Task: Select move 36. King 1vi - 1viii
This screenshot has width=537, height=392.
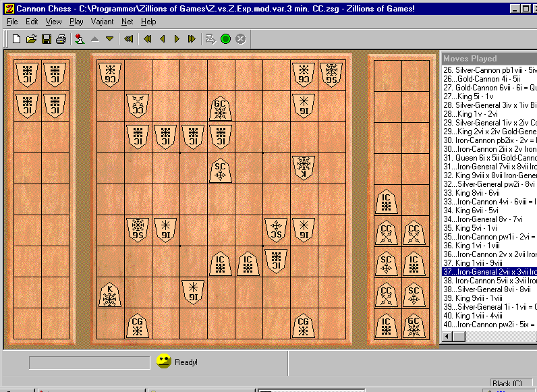Action: pyautogui.click(x=472, y=246)
